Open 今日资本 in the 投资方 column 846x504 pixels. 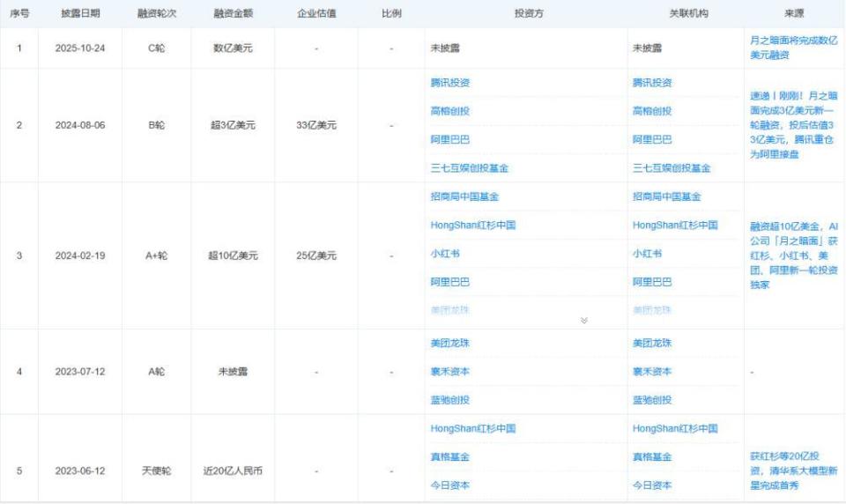(450, 485)
